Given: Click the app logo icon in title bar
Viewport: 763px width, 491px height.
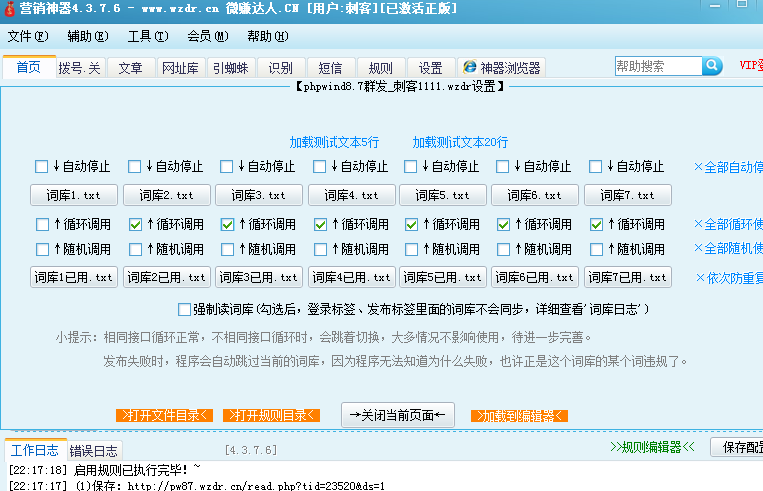Looking at the screenshot, I should [9, 8].
